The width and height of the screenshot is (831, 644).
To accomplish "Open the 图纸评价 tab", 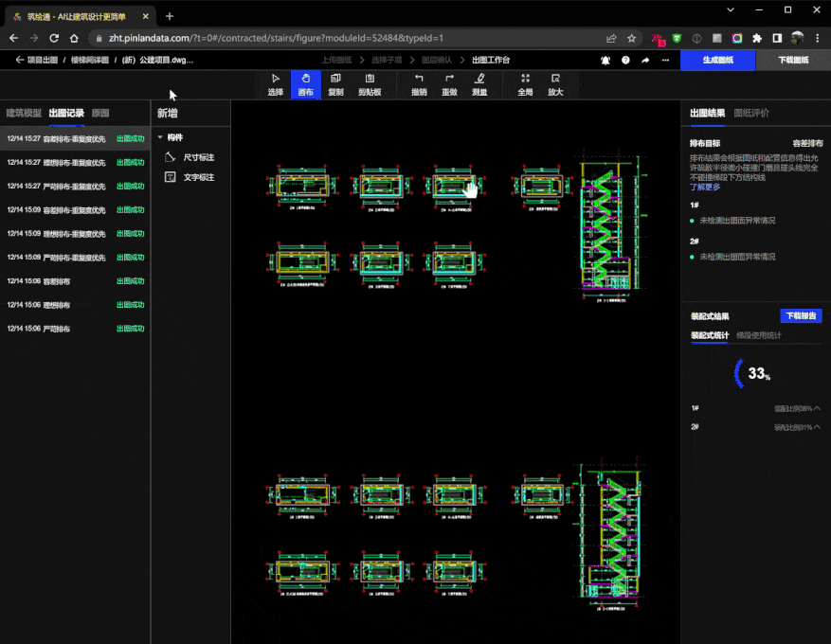I will point(751,113).
